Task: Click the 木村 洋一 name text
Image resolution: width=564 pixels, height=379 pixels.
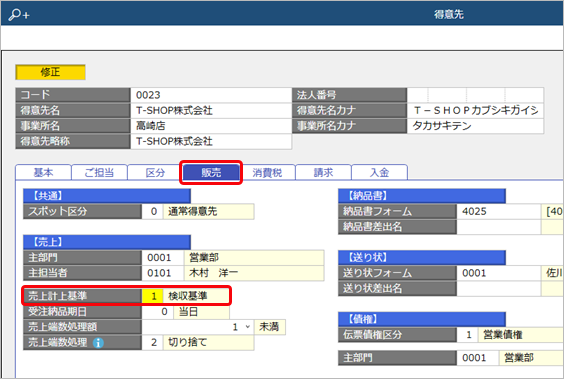Action: point(213,273)
